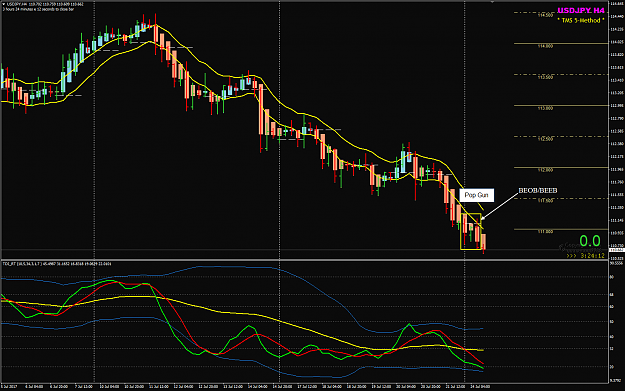Click the first date label on time axis
Image resolution: width=625 pixels, height=391 pixels.
(x=9, y=387)
